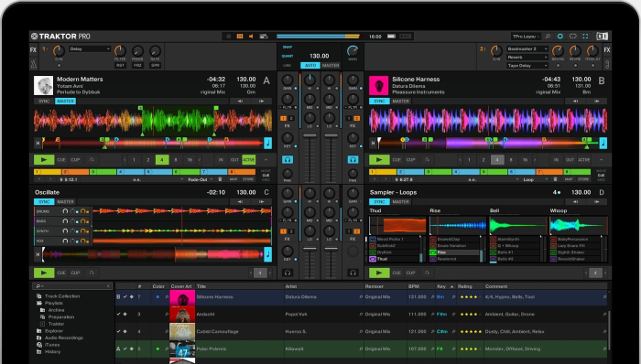Viewport: 641px width, 364px height.
Task: Toggle AUTO master clock mode
Action: [310, 65]
